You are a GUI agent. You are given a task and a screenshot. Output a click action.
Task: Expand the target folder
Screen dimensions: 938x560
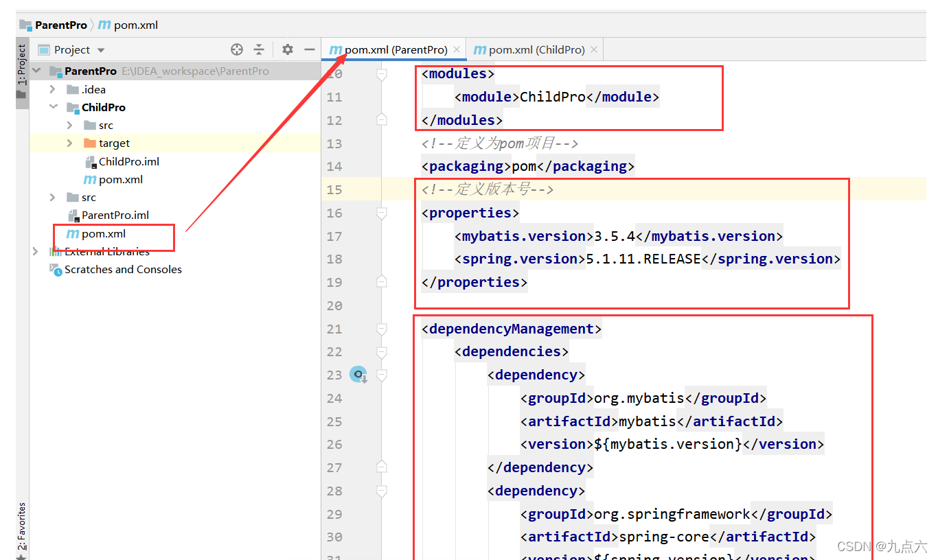point(69,143)
